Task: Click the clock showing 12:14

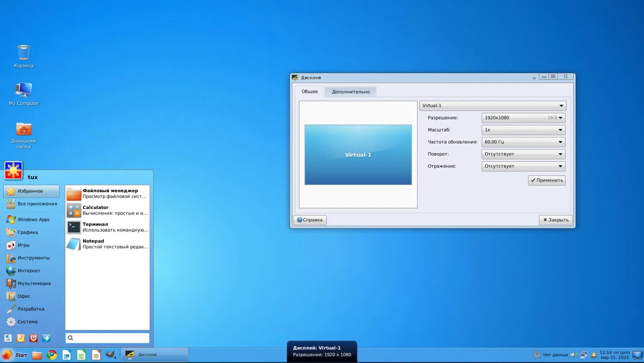Action: [x=615, y=355]
